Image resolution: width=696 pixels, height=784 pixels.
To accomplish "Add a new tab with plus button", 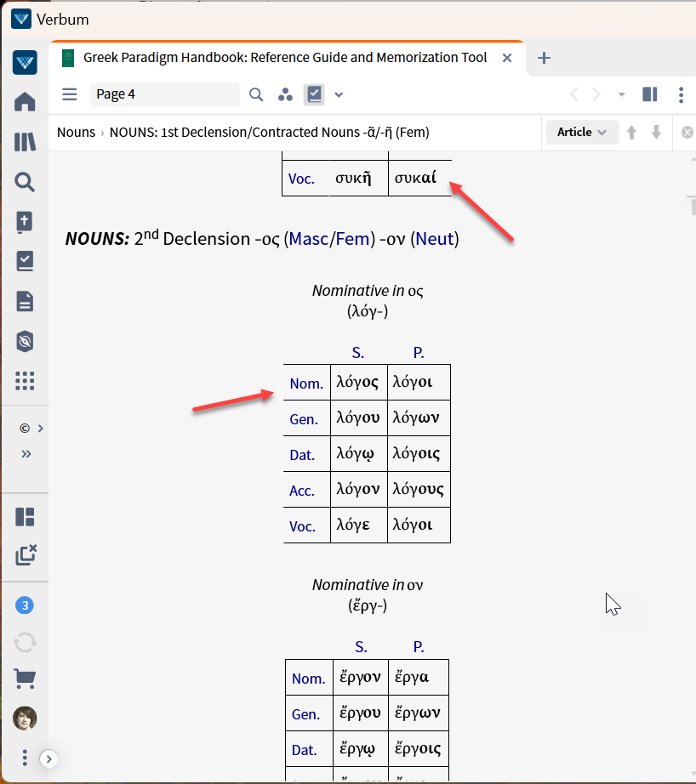I will (x=544, y=58).
